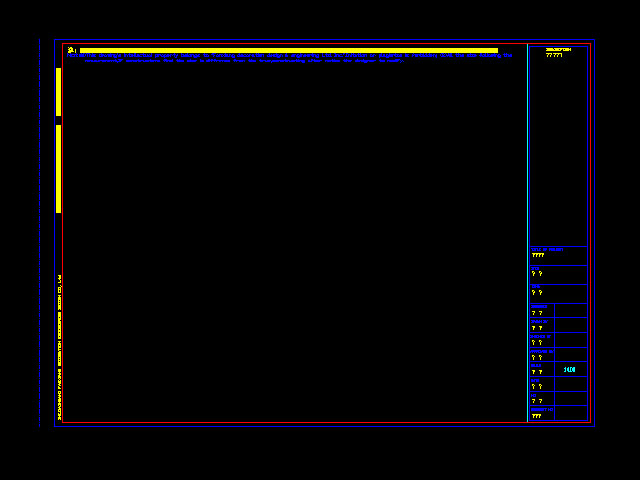Click the small yellow symbol left of top bar
Viewport: 640px width, 480px height.
point(71,50)
